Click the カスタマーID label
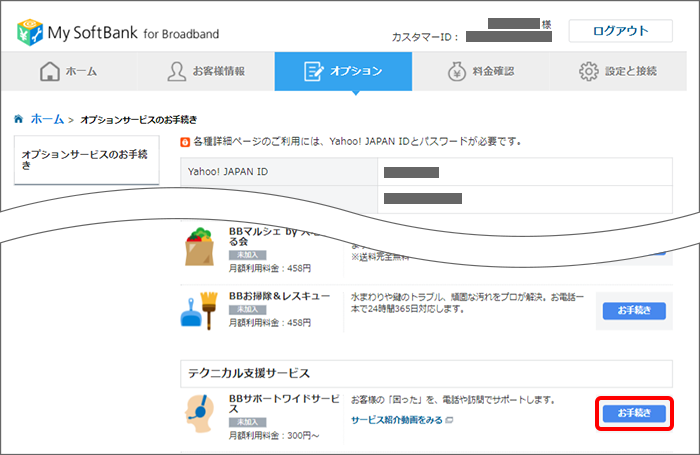Screen dimensions: 700x455 pos(425,38)
